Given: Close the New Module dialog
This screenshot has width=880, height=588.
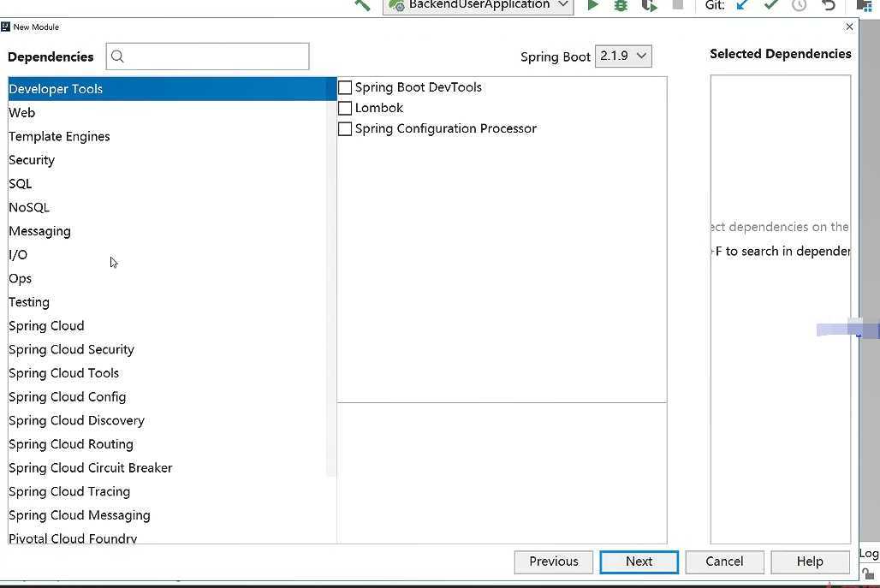Looking at the screenshot, I should (849, 27).
